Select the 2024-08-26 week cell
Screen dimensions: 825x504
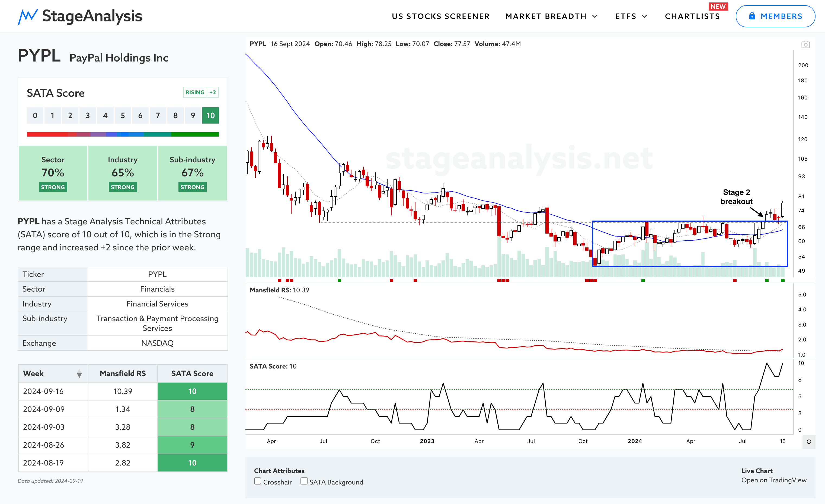click(53, 445)
